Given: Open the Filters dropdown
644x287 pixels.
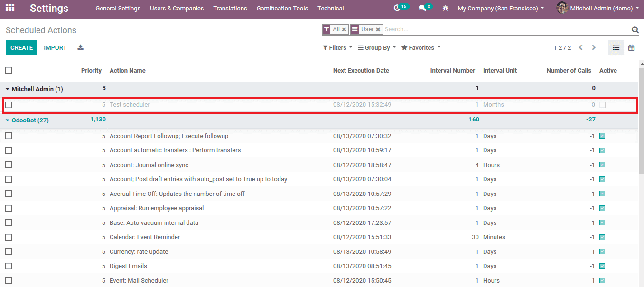Looking at the screenshot, I should click(337, 47).
